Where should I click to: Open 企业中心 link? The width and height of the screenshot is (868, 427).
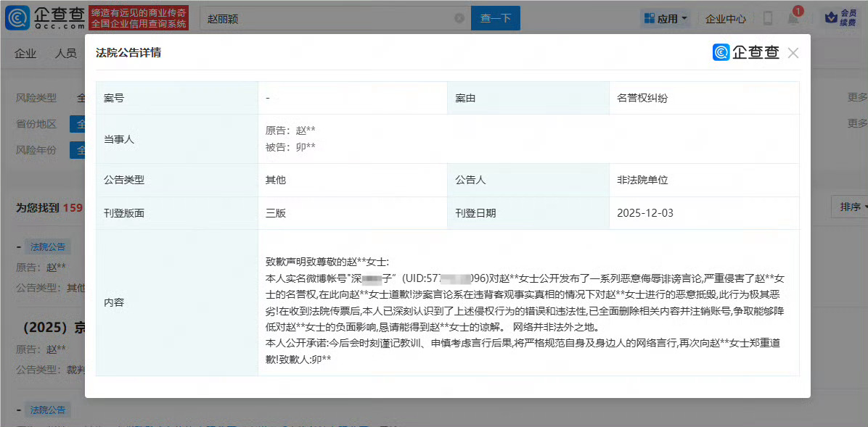click(725, 19)
